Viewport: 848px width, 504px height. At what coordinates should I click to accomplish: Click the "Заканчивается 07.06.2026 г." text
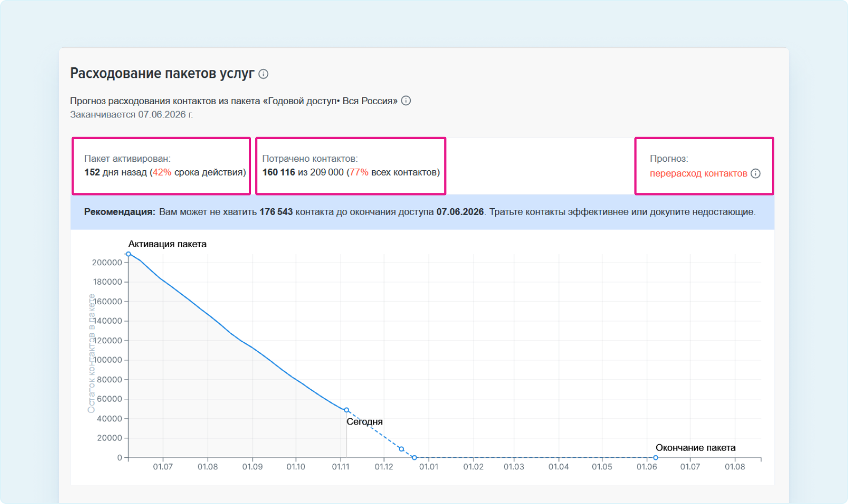pyautogui.click(x=131, y=114)
